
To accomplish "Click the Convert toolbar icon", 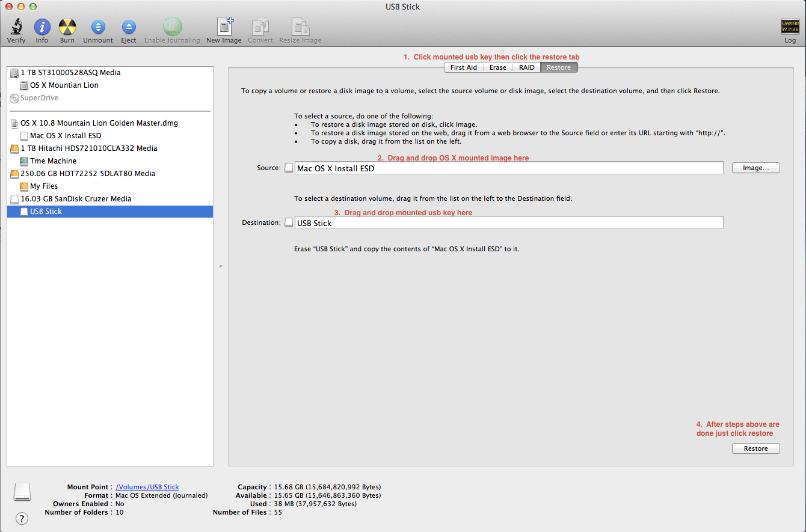I will click(260, 26).
